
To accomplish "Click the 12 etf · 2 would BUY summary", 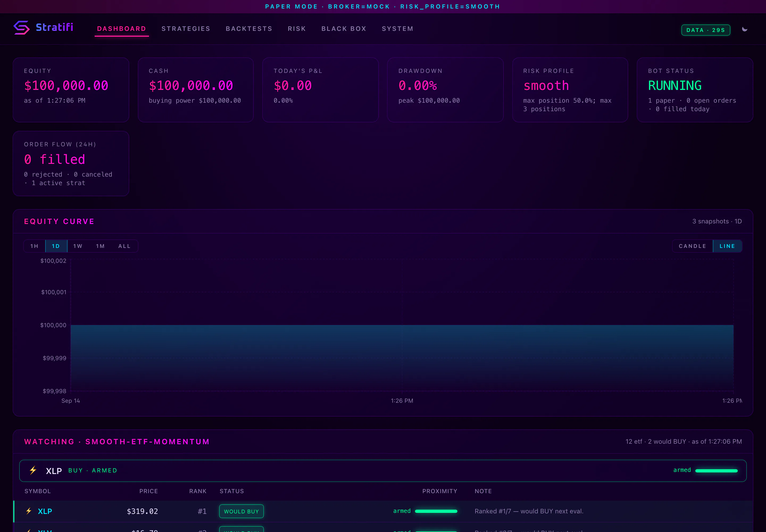I will (x=684, y=441).
